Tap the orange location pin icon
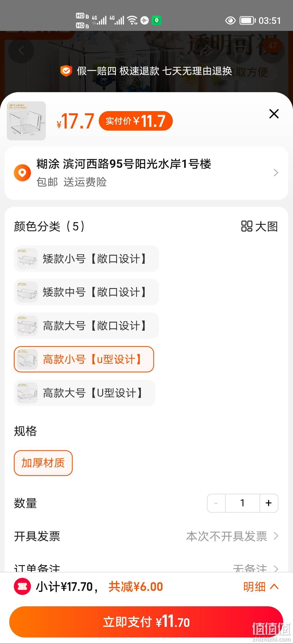 pos(22,173)
